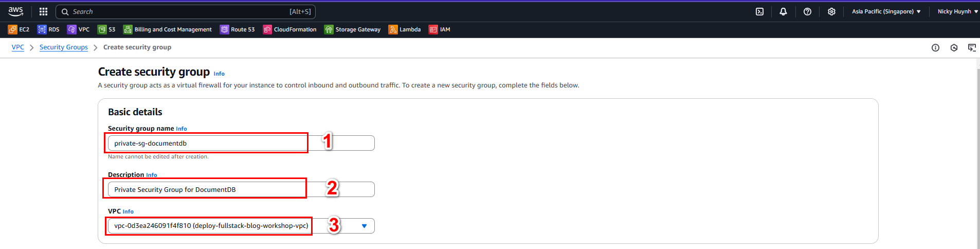This screenshot has height=249, width=980.
Task: Open the Lambda shortcut in favorites
Action: [x=405, y=29]
